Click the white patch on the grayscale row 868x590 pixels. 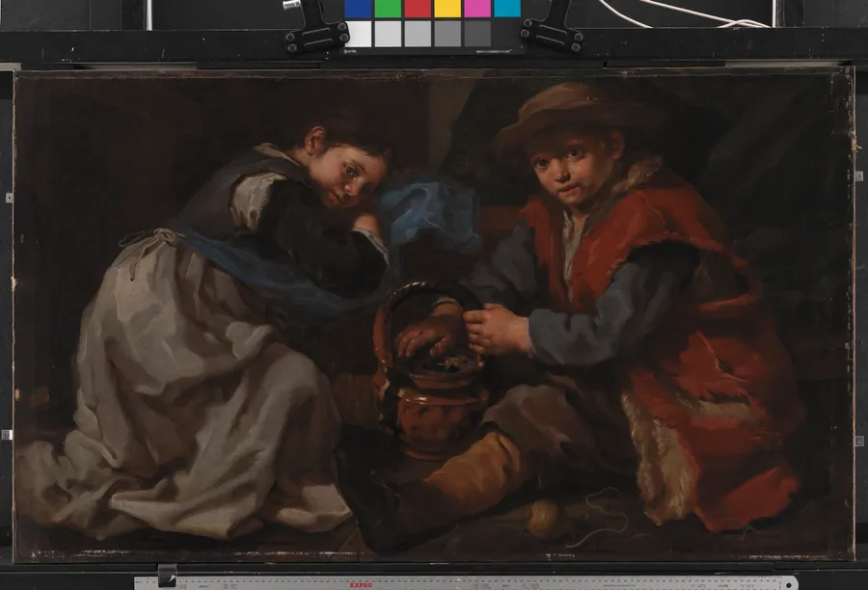(x=360, y=34)
